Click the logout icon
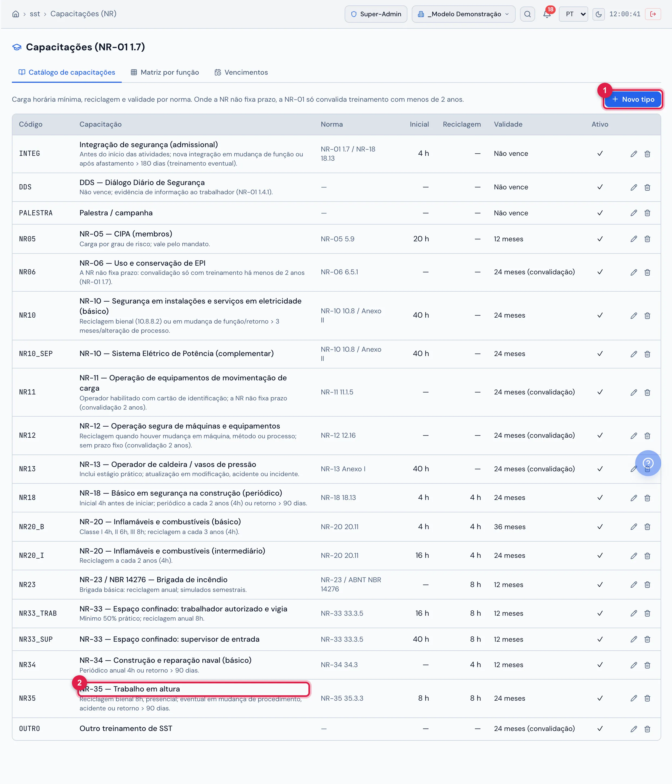This screenshot has width=672, height=784. [x=653, y=14]
